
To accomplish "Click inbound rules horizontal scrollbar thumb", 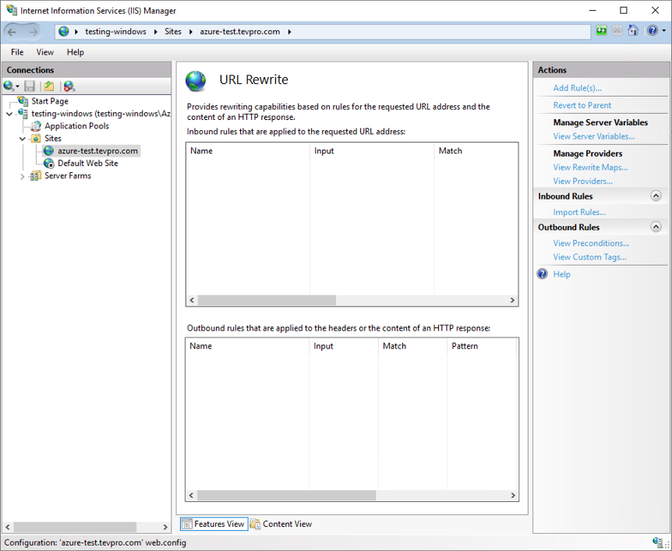I will (267, 300).
